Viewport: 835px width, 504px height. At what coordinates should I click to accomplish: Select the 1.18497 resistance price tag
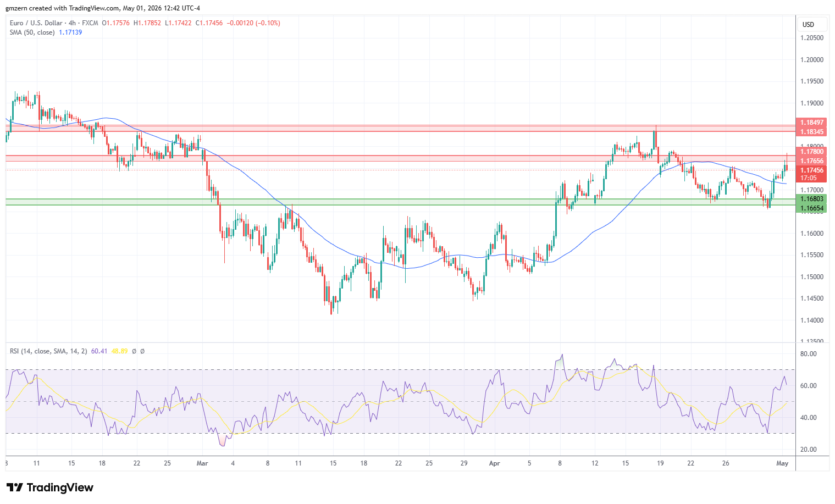coord(811,123)
